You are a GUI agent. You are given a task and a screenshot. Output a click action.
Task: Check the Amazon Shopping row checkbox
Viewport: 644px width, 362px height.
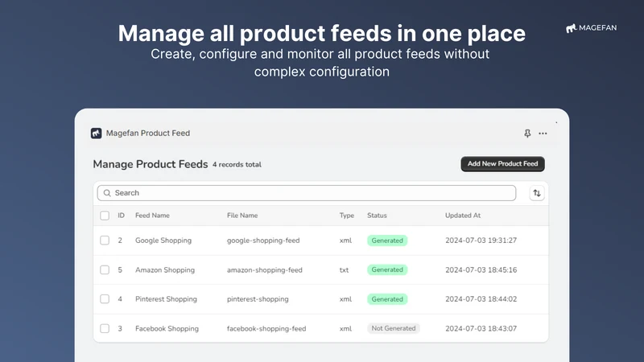(105, 269)
